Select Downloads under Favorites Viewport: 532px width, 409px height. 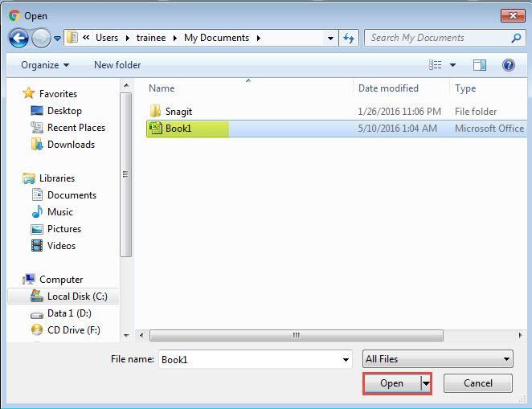tap(71, 145)
